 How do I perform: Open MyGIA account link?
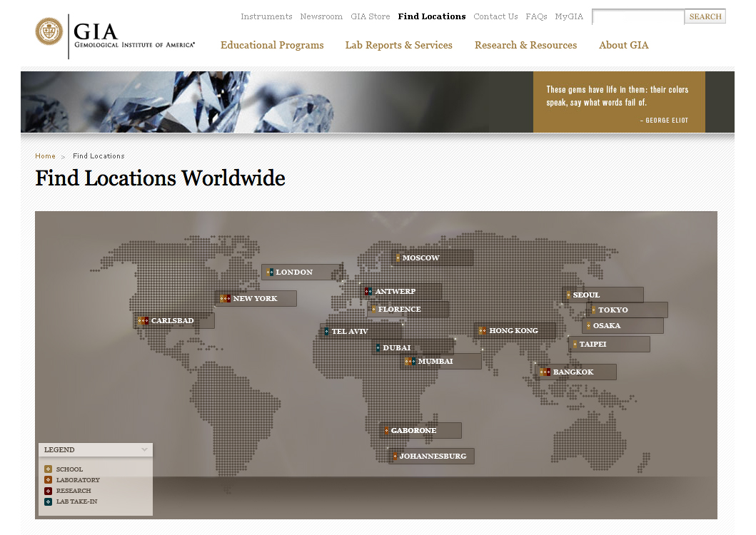pyautogui.click(x=569, y=16)
